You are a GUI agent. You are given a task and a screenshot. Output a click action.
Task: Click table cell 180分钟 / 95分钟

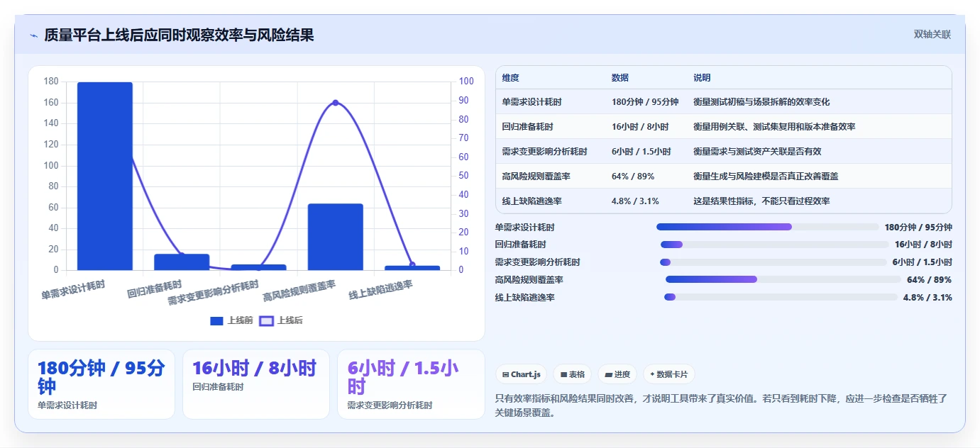point(645,102)
